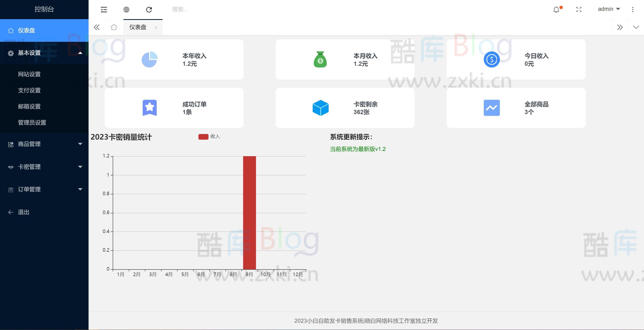Open the language globe icon

pos(127,9)
